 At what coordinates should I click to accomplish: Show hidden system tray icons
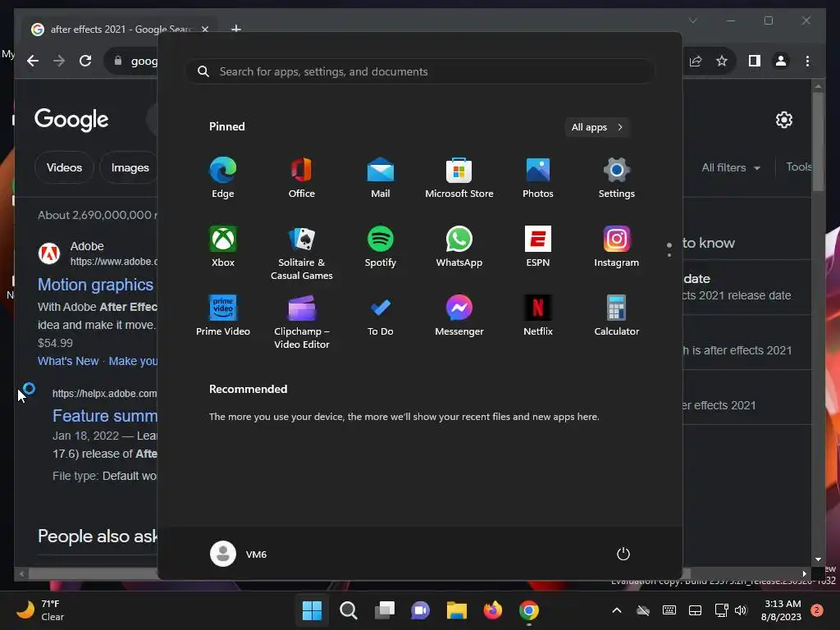pos(617,610)
